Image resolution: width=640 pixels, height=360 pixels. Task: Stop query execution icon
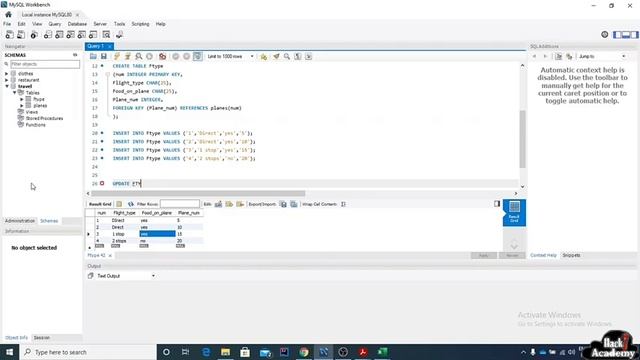pos(149,56)
